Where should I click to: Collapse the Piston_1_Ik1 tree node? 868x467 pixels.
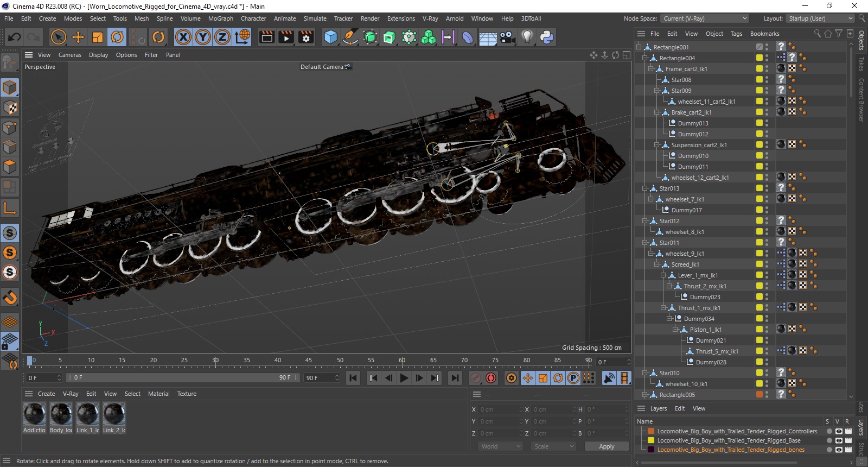coord(675,330)
